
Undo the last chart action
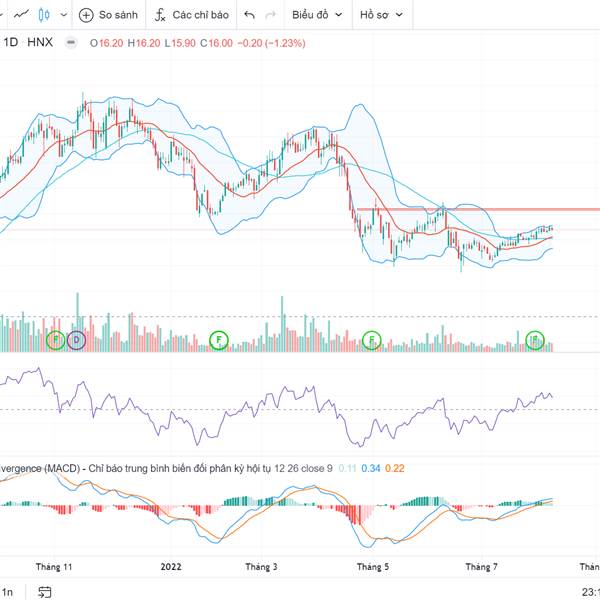pyautogui.click(x=249, y=15)
